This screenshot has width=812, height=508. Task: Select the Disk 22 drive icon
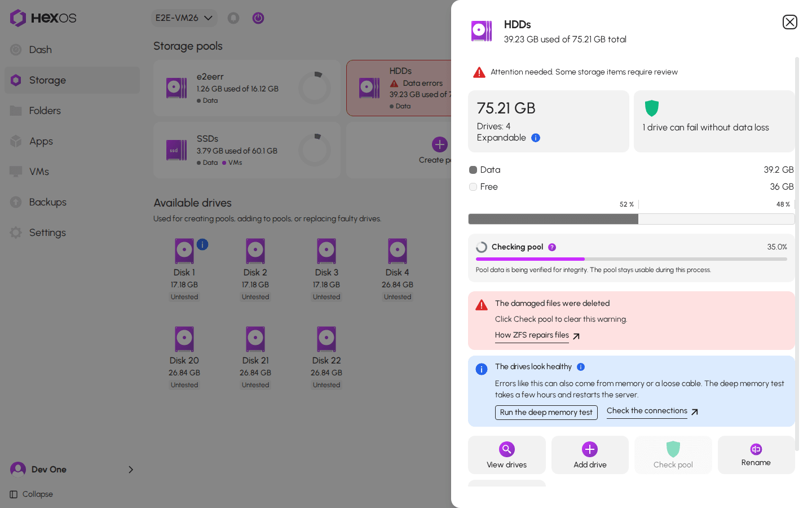[326, 339]
